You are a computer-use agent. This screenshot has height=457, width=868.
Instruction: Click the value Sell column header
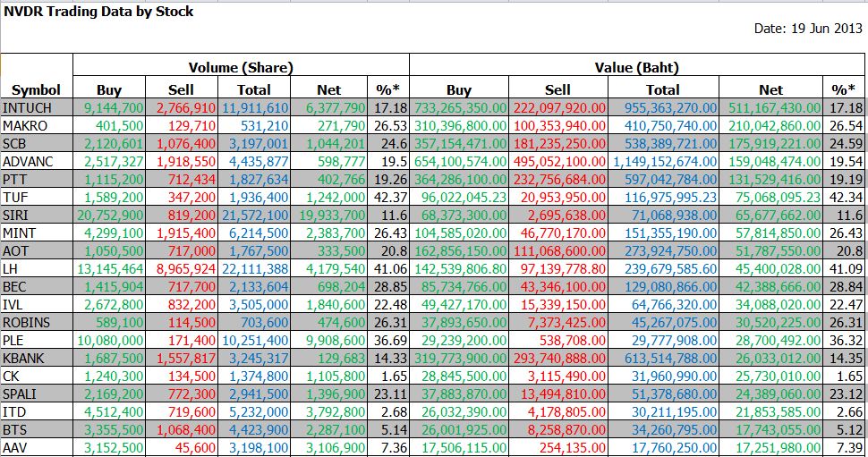pos(557,89)
